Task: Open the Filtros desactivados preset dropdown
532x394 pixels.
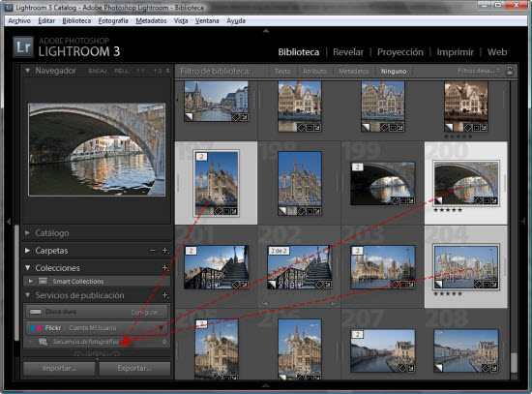Action: 479,71
